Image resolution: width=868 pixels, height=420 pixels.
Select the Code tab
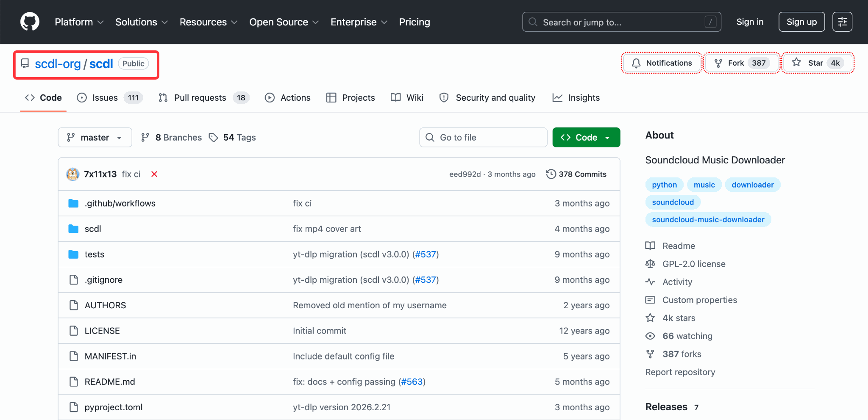43,98
